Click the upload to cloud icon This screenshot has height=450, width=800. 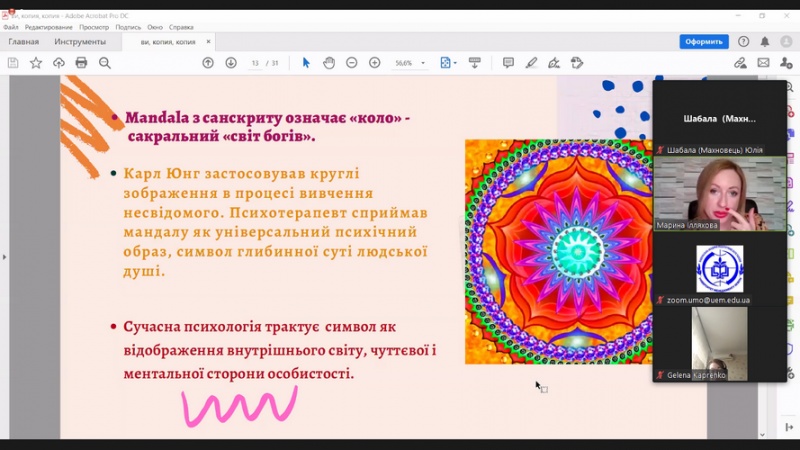coord(59,63)
